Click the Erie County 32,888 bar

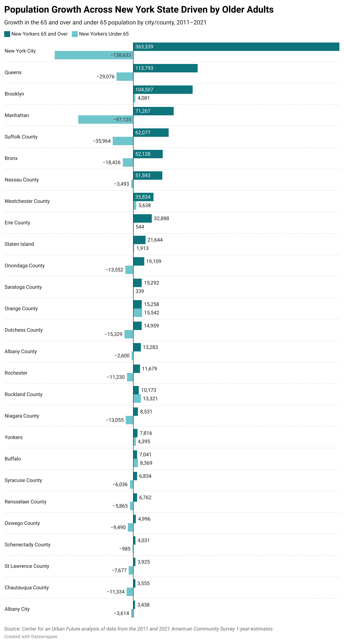[x=142, y=218]
